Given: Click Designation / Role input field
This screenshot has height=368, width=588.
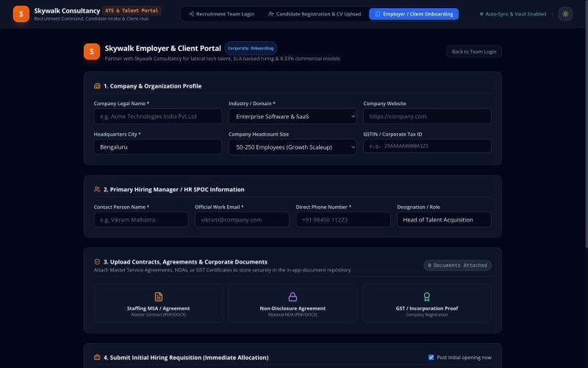Looking at the screenshot, I should [x=444, y=219].
